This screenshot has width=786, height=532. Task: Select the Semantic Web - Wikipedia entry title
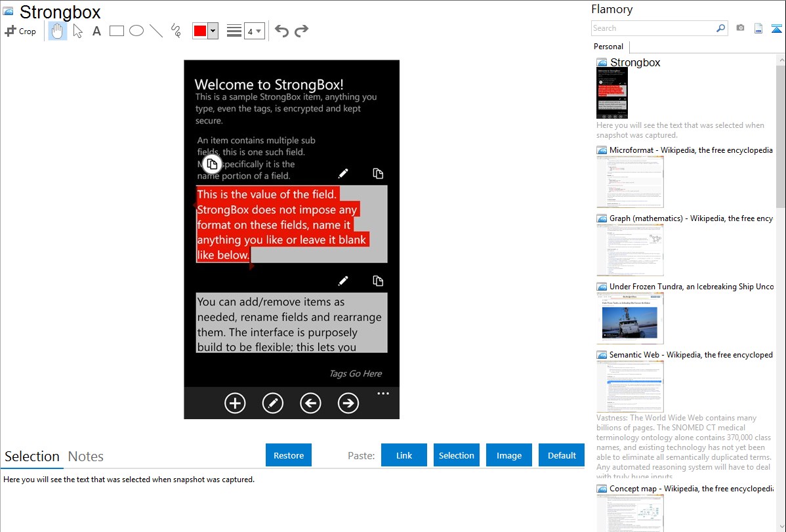tap(692, 354)
